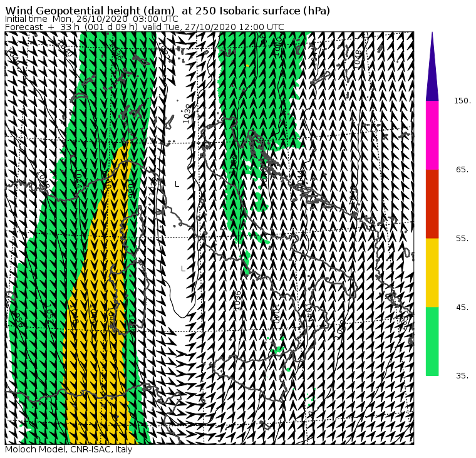The height and width of the screenshot is (458, 476).
Task: Click the '150.' legend value
Action: coord(462,101)
